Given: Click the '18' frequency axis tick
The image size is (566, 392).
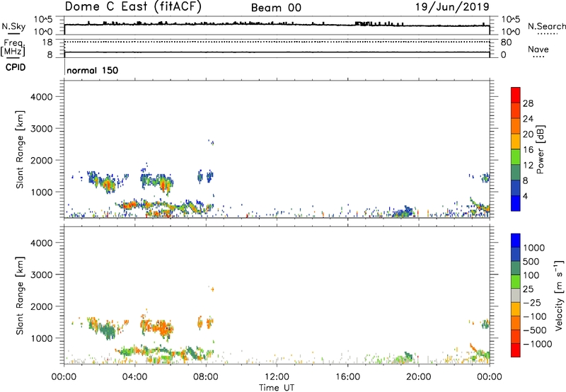Looking at the screenshot, I should 47,42.
